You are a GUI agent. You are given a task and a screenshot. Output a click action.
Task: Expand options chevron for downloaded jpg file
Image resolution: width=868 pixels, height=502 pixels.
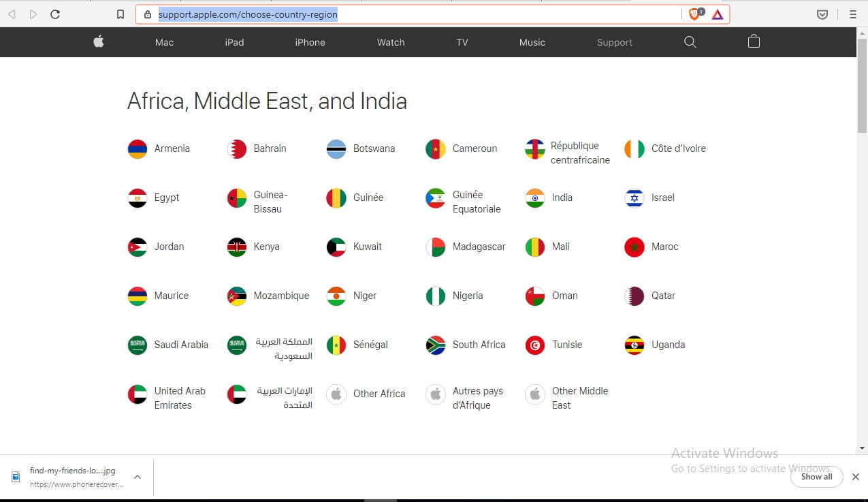click(x=138, y=477)
